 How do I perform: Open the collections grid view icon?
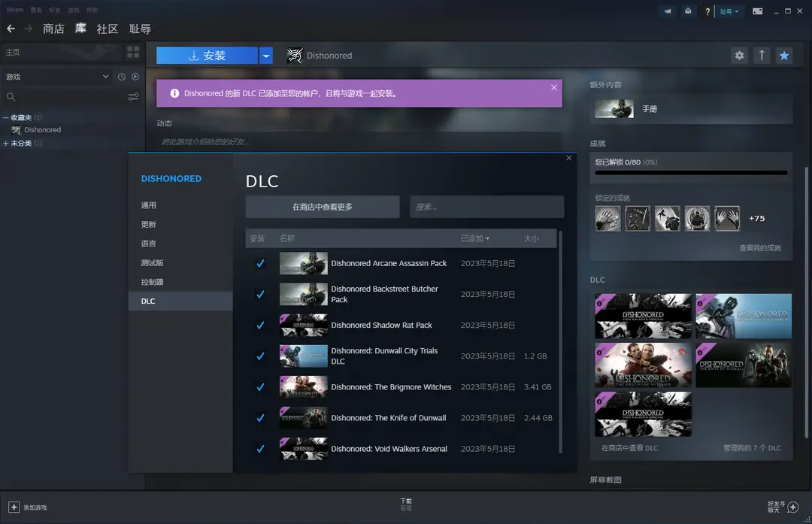(133, 52)
